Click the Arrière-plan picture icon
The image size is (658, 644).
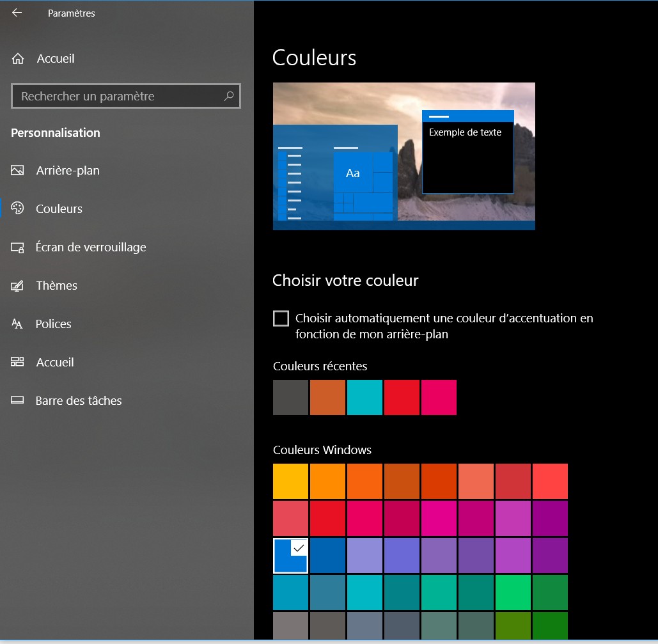click(x=17, y=171)
